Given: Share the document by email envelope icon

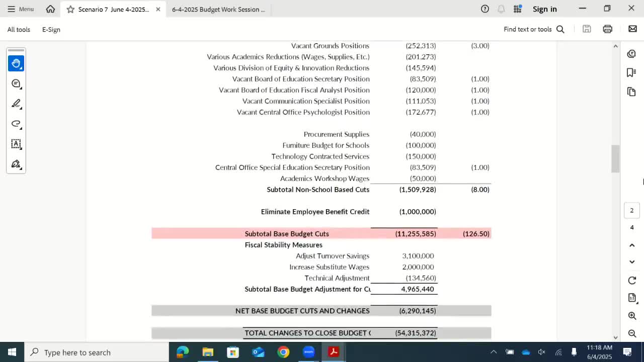Looking at the screenshot, I should pyautogui.click(x=633, y=29).
